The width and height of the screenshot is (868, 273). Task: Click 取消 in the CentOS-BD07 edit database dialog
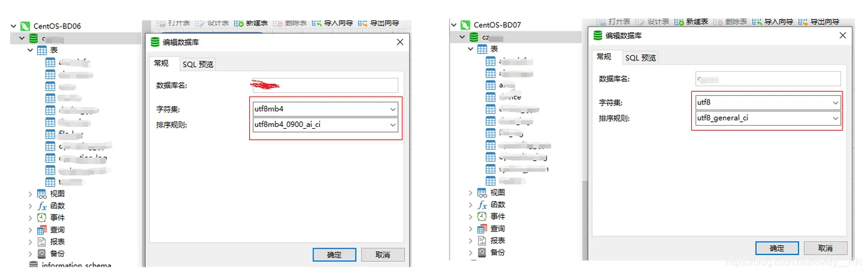pyautogui.click(x=825, y=248)
